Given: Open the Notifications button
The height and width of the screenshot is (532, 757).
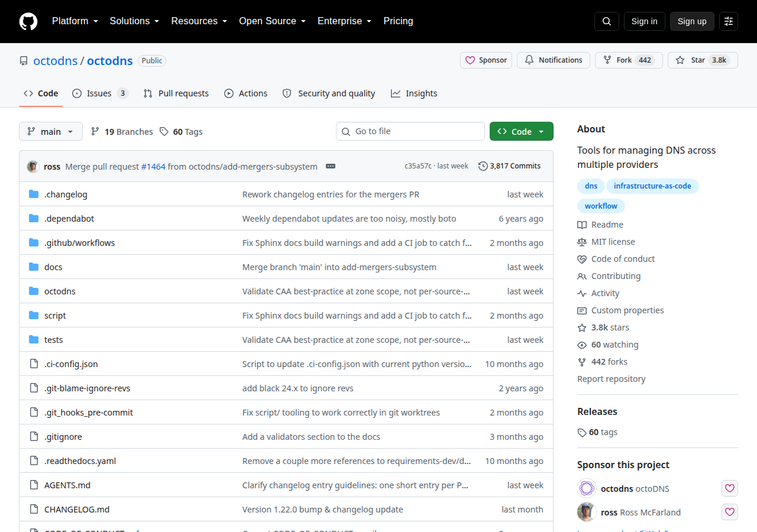Looking at the screenshot, I should [554, 60].
